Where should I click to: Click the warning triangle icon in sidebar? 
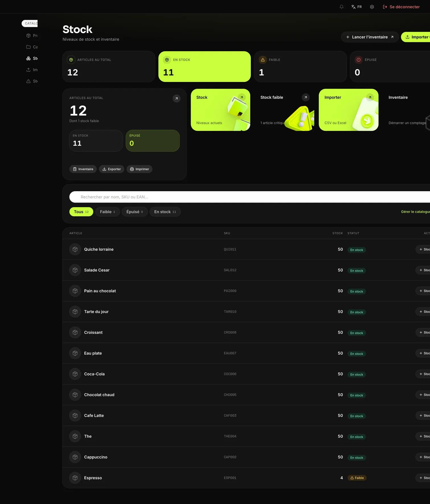coord(28,81)
